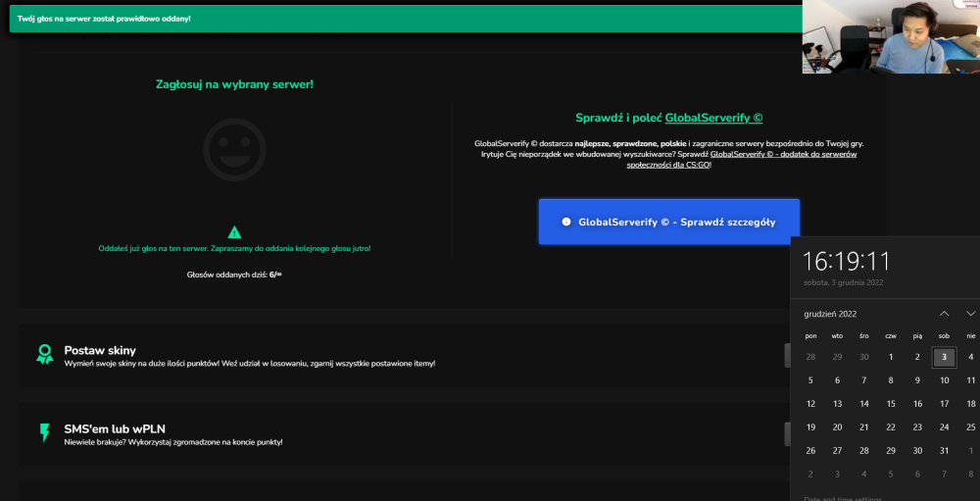This screenshot has width=980, height=501.
Task: Select November 28 in the calendar grid
Action: [x=810, y=357]
